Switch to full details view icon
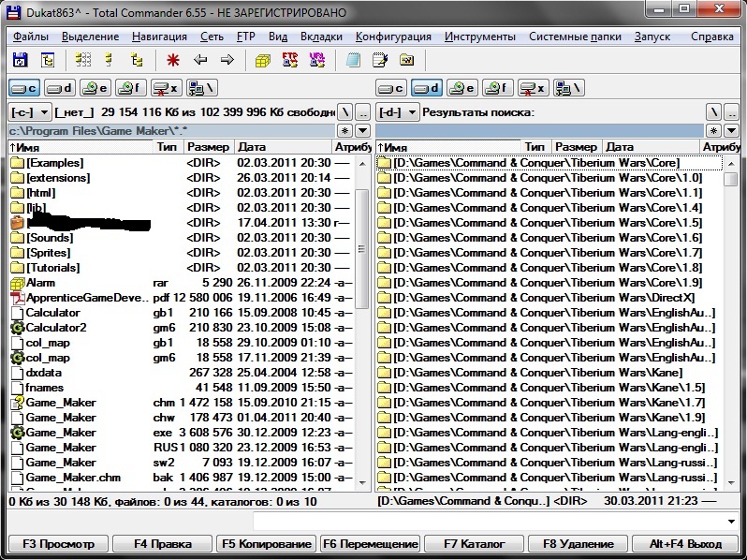747x560 pixels. pos(110,60)
